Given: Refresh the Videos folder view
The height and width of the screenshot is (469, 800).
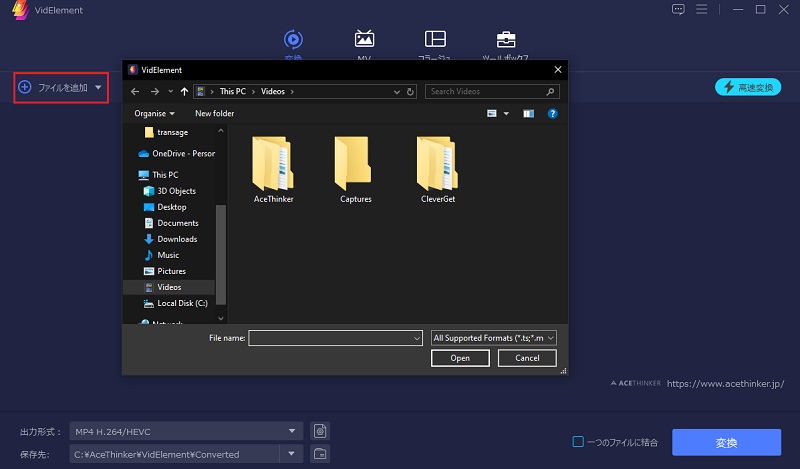Looking at the screenshot, I should [x=410, y=92].
